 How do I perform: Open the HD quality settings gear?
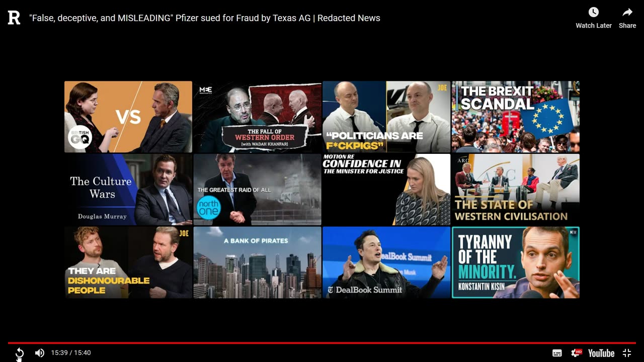click(x=576, y=353)
